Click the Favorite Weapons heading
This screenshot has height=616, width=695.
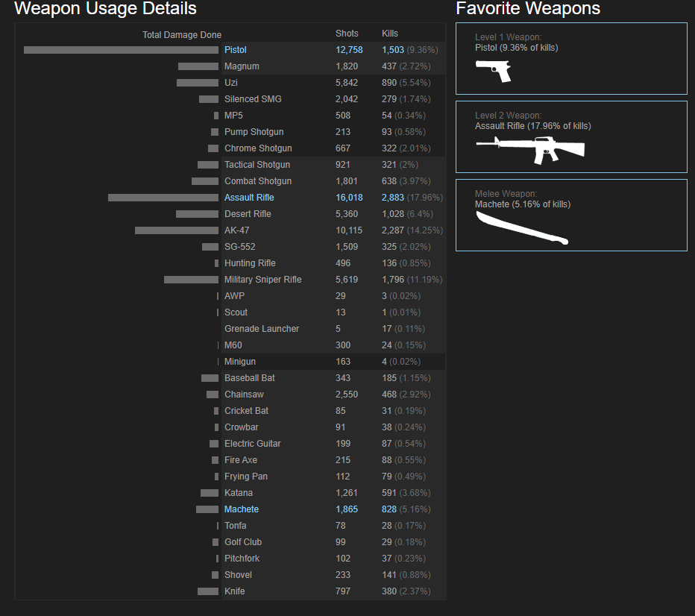pos(528,8)
